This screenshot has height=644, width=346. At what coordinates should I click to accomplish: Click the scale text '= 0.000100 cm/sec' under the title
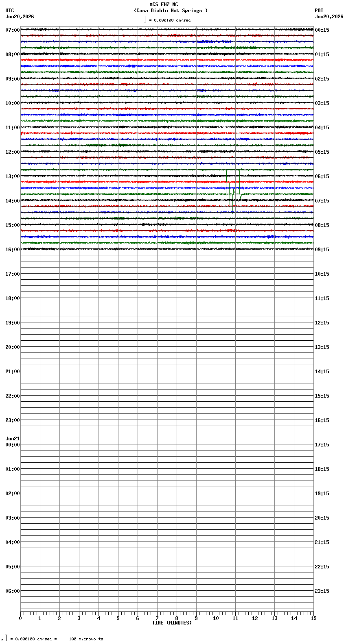coord(170,20)
